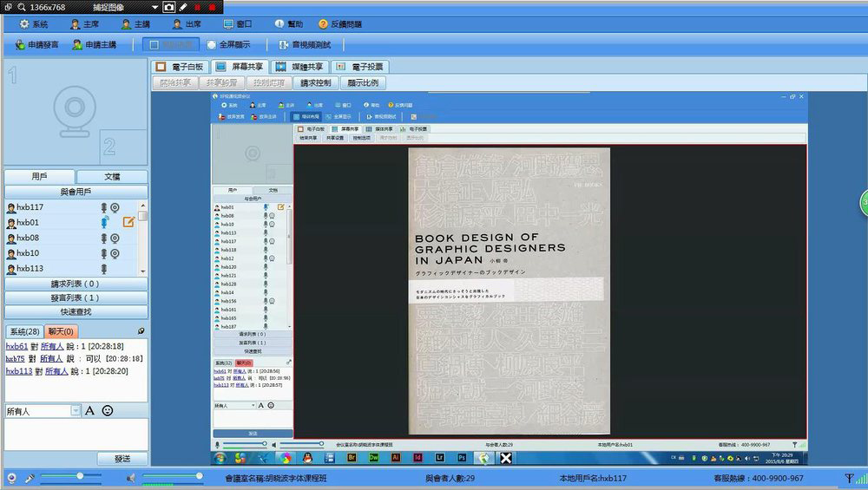
Task: Click the 顯示比例 button
Action: pyautogui.click(x=363, y=83)
